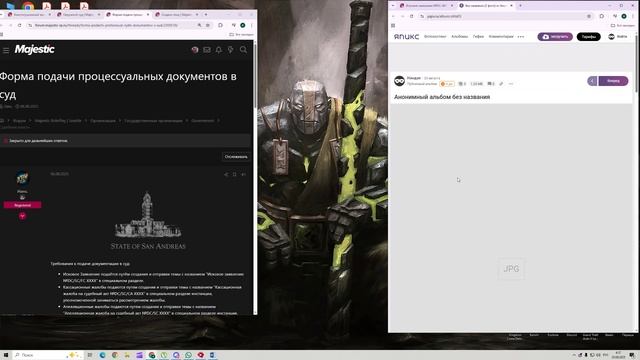The height and width of the screenshot is (360, 640).
Task: Bookmark this page star in left Chrome
Action: tap(208, 25)
